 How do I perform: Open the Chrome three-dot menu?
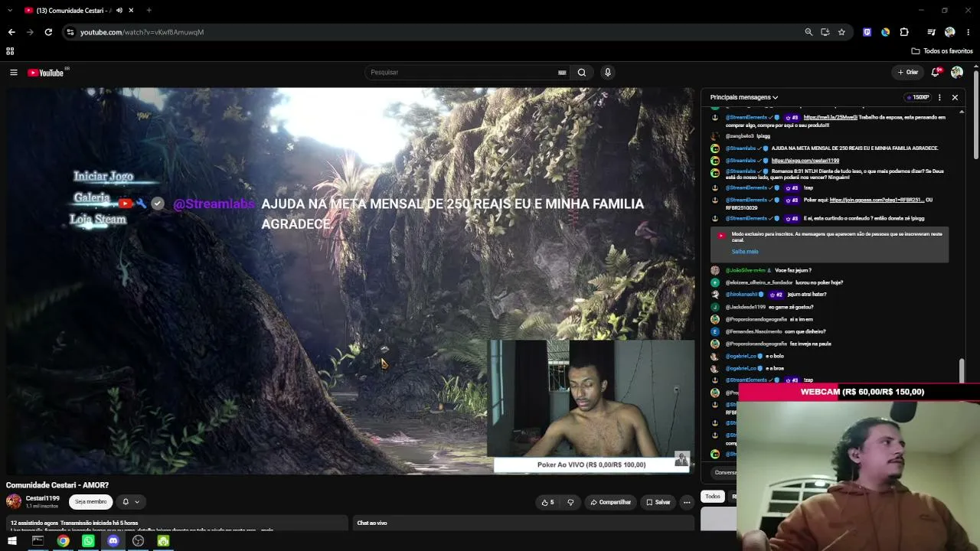969,32
